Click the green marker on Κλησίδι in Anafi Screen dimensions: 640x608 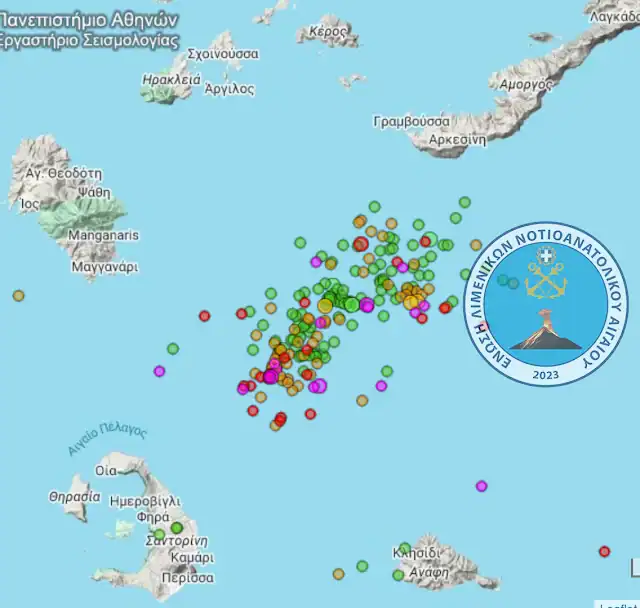406,548
